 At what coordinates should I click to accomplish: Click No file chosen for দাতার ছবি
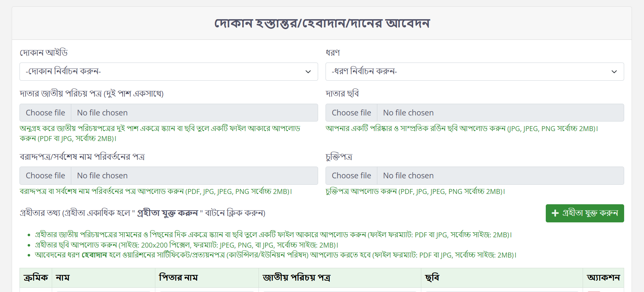tap(408, 113)
